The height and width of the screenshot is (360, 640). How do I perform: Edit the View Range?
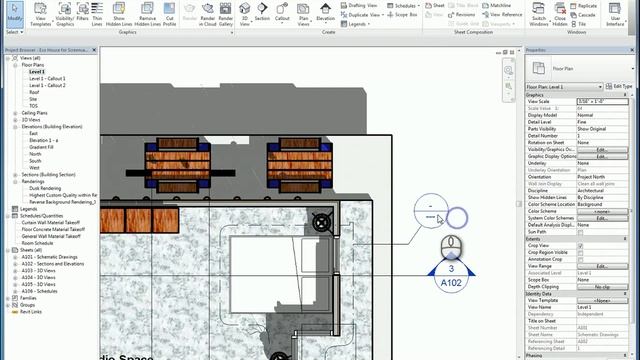pos(602,267)
